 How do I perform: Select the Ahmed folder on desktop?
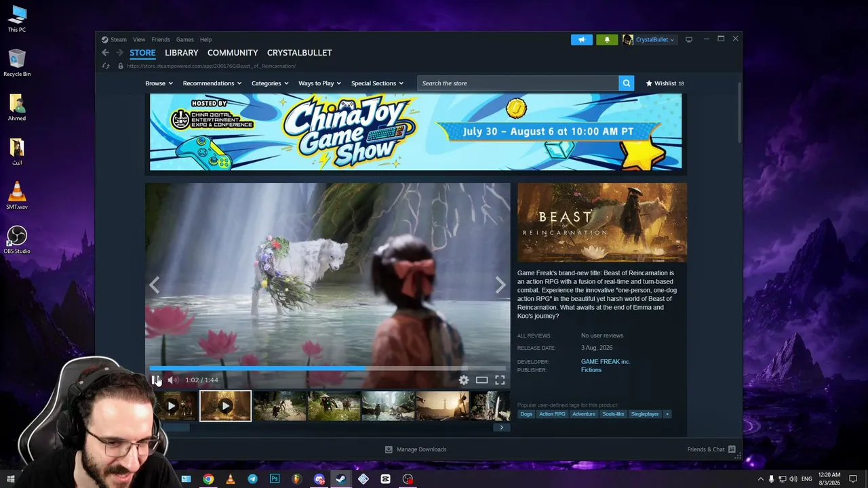[17, 107]
